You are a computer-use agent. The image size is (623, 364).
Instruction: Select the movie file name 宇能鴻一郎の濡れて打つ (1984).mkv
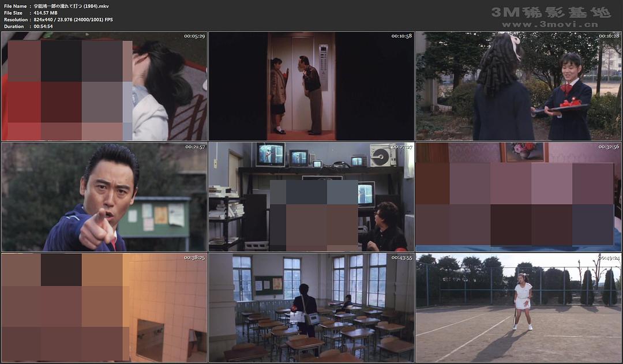[x=69, y=5]
